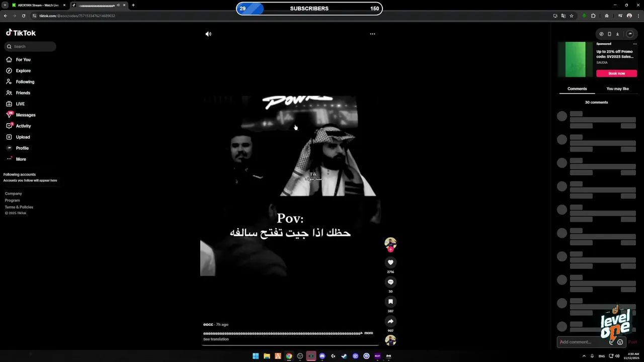The width and height of the screenshot is (644, 362).
Task: Open the Activity notifications
Action: click(23, 126)
